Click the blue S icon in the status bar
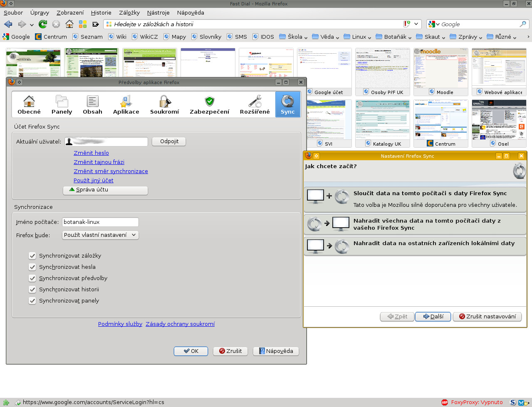 click(513, 402)
